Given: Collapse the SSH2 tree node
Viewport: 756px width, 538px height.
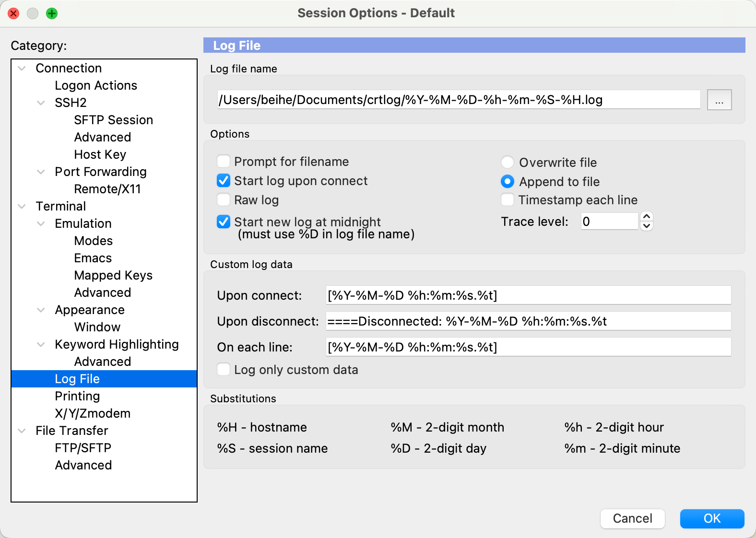Looking at the screenshot, I should [41, 103].
